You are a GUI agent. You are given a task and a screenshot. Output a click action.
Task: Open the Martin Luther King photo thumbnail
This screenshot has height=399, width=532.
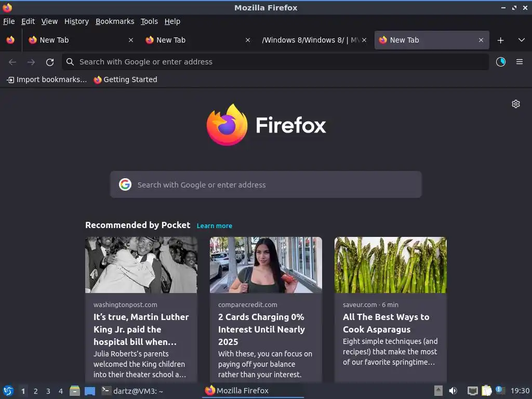coord(141,265)
